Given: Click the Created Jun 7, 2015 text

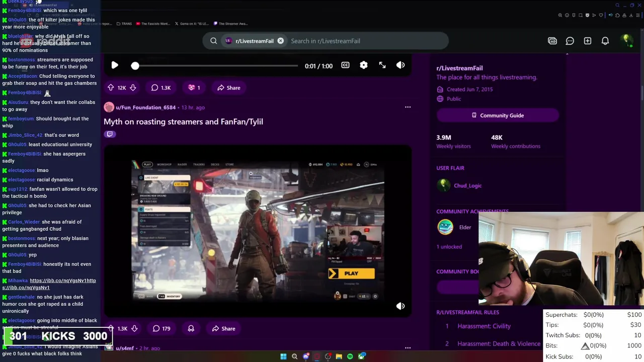Looking at the screenshot, I should [469, 89].
